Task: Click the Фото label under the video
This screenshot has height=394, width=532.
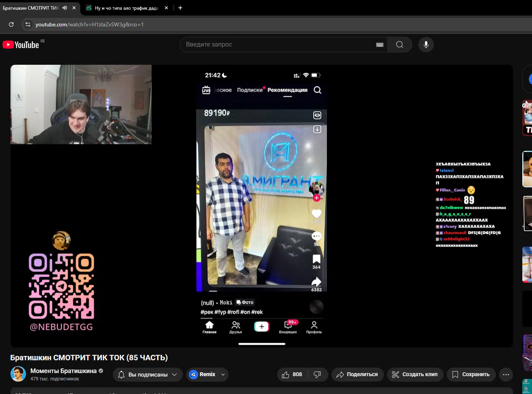Action: [245, 302]
